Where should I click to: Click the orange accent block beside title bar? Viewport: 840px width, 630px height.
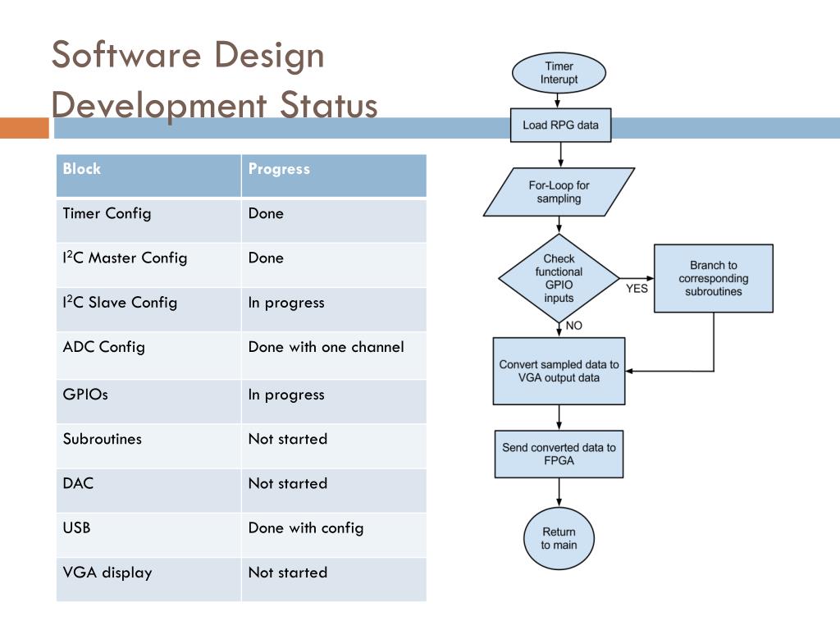(x=24, y=128)
